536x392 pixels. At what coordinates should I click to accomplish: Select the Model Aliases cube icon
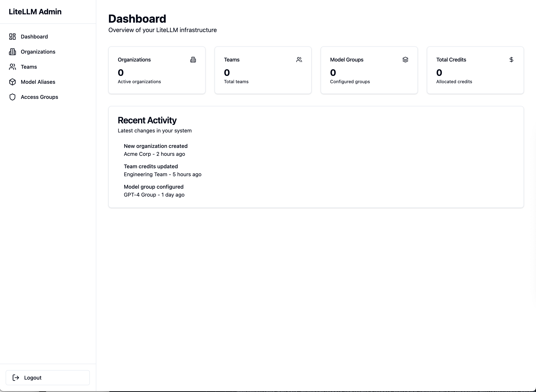point(13,82)
